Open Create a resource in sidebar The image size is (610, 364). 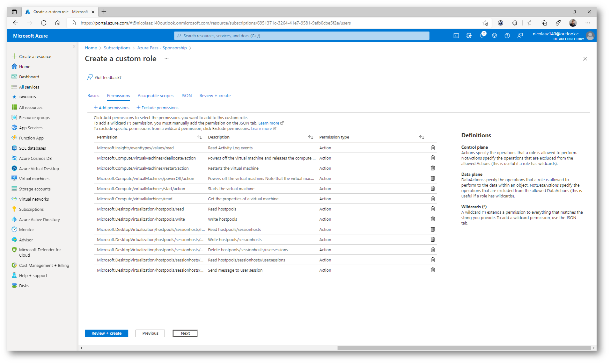(x=35, y=56)
